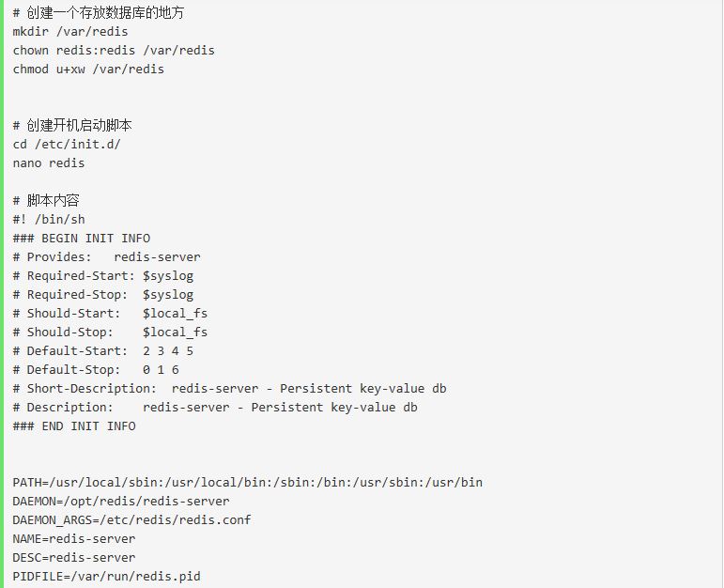Viewport: 724px width, 588px height.
Task: Click the 'NAME=redis-server' line
Action: 74,538
